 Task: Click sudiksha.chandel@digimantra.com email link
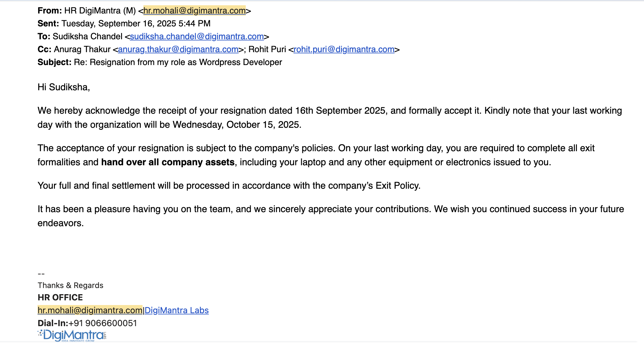(197, 37)
